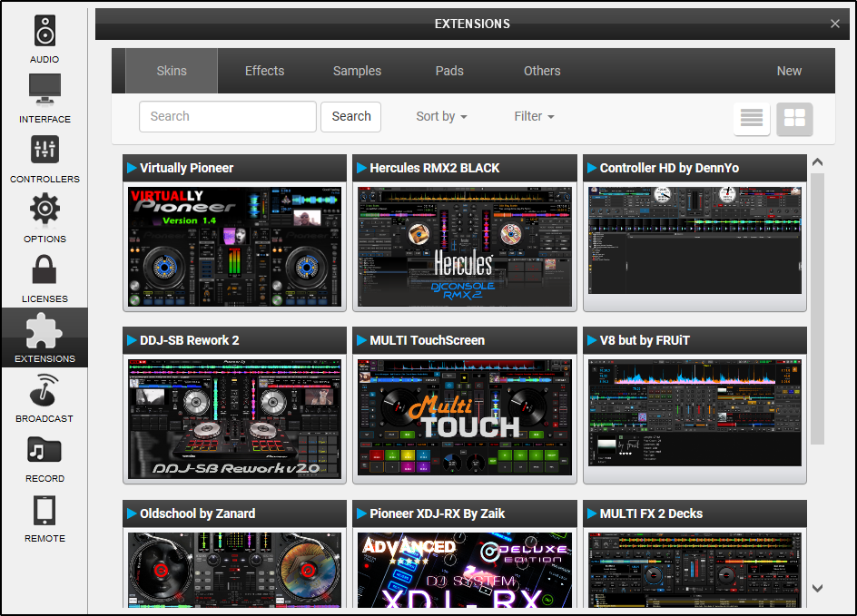This screenshot has width=857, height=616.
Task: Click blue arrow next to Oldschool by Zanard
Action: tap(132, 513)
